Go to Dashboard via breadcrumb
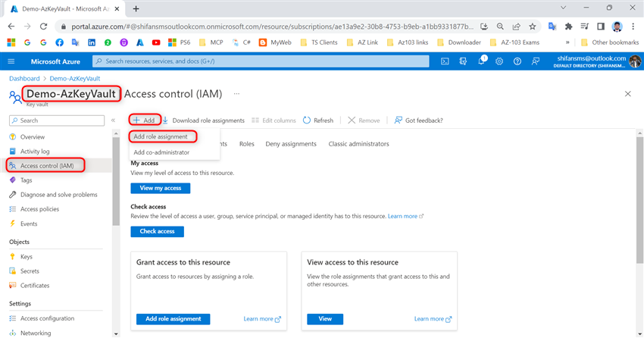Viewport: 644px width, 338px height. pyautogui.click(x=24, y=79)
